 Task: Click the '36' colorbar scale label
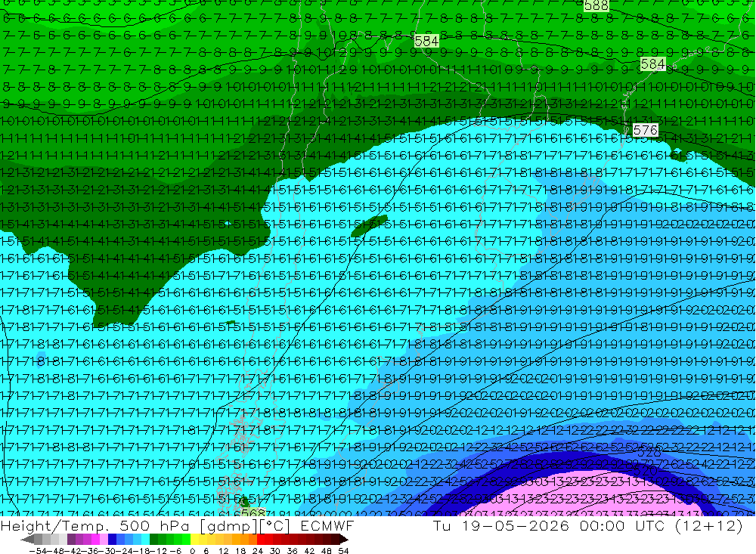click(292, 551)
